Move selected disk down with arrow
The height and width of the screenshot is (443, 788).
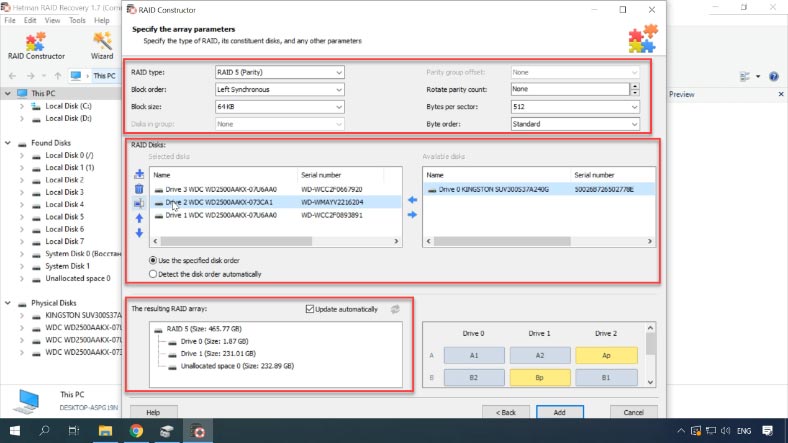point(139,233)
